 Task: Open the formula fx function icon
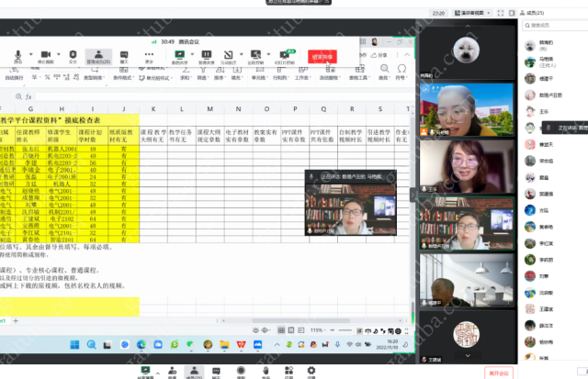(x=28, y=96)
